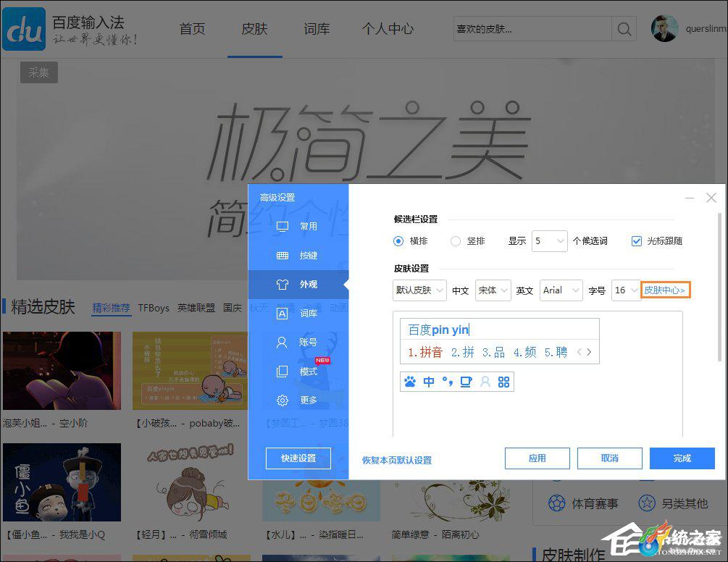The width and height of the screenshot is (728, 562).
Task: Open the 泡芙小姐 skin thumbnail
Action: point(62,371)
